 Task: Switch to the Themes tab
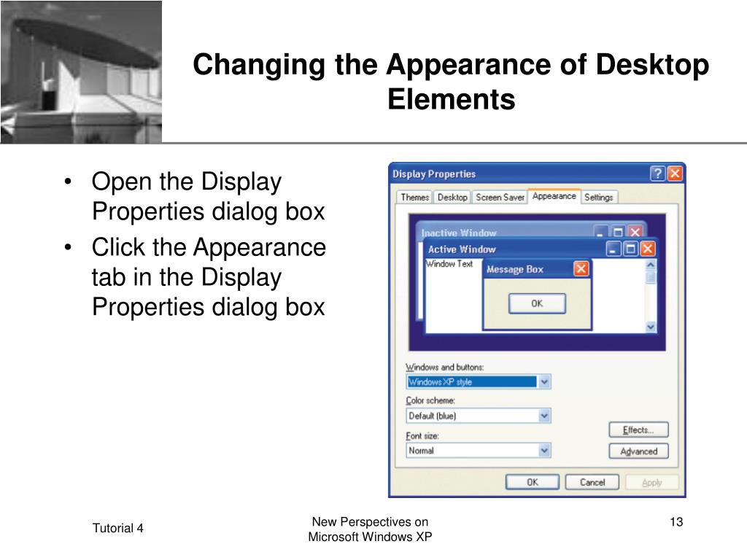pyautogui.click(x=414, y=197)
